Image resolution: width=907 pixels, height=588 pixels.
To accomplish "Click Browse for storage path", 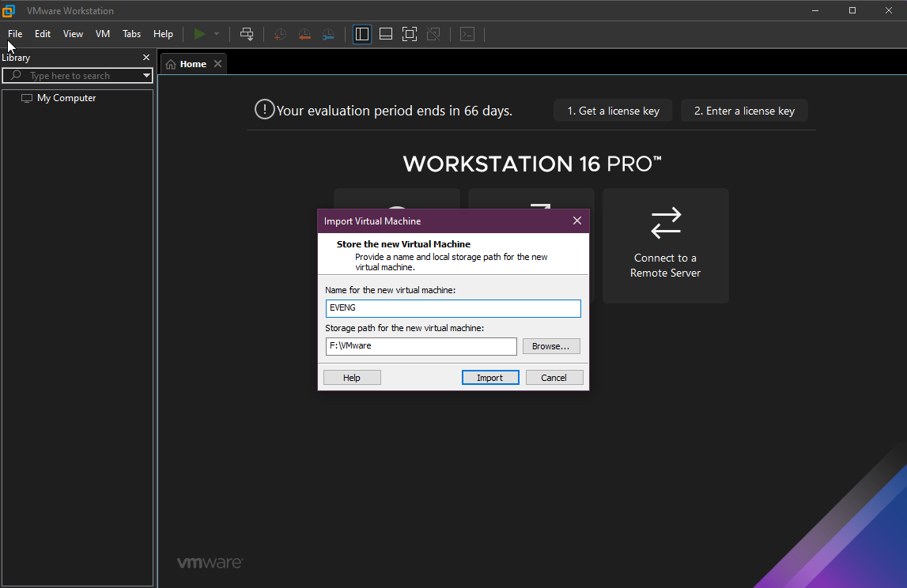I will coord(551,346).
